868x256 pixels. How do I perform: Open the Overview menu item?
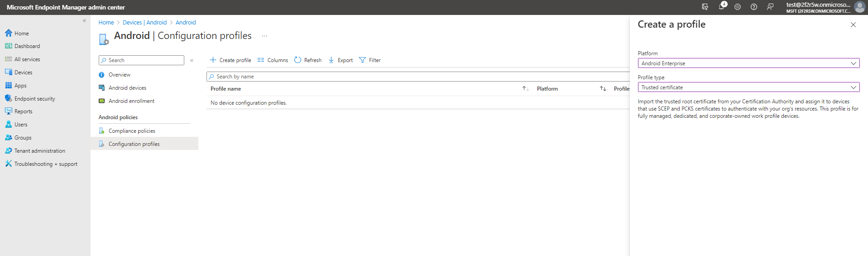coord(120,75)
